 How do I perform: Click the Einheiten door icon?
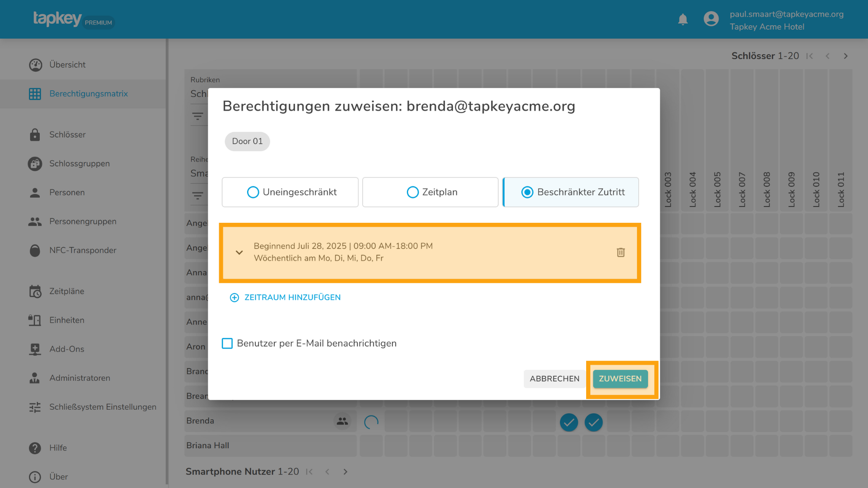[x=35, y=320]
